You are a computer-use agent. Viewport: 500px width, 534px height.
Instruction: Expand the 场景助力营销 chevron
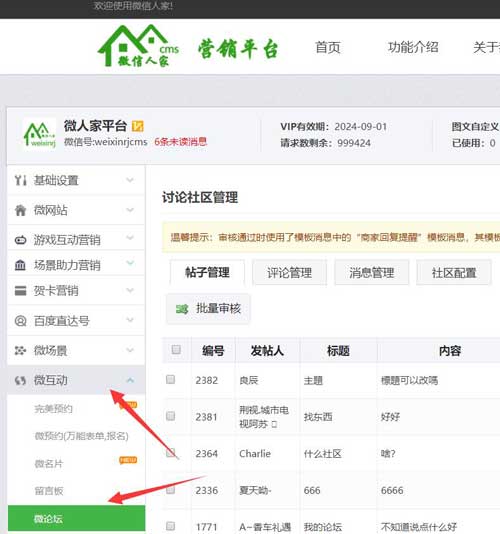[130, 263]
